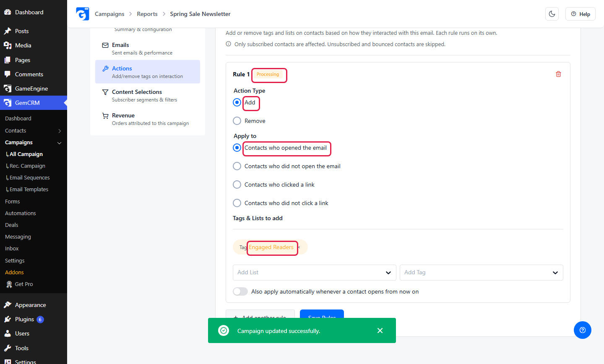Viewport: 604px width, 364px height.
Task: Expand the Contacts submenu chevron
Action: pos(60,131)
